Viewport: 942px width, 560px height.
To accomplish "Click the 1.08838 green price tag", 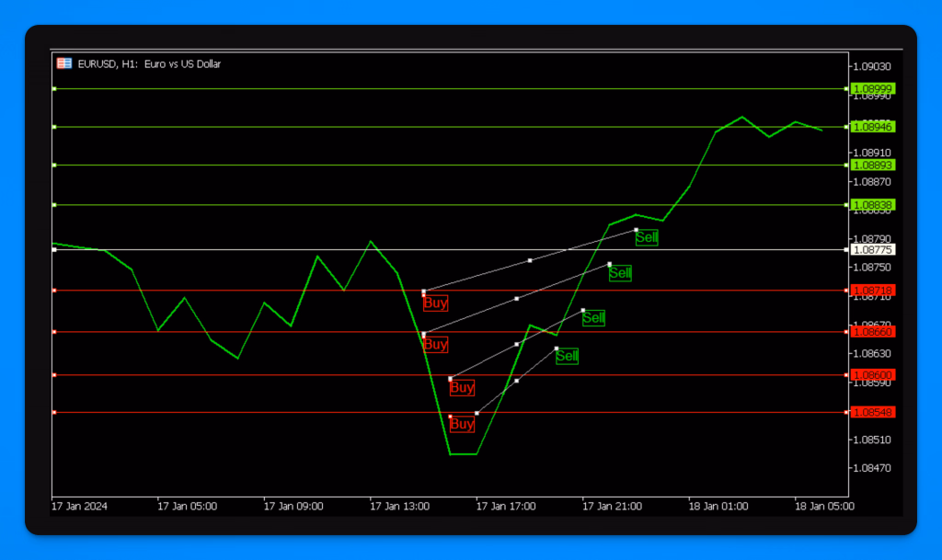I will [x=872, y=204].
